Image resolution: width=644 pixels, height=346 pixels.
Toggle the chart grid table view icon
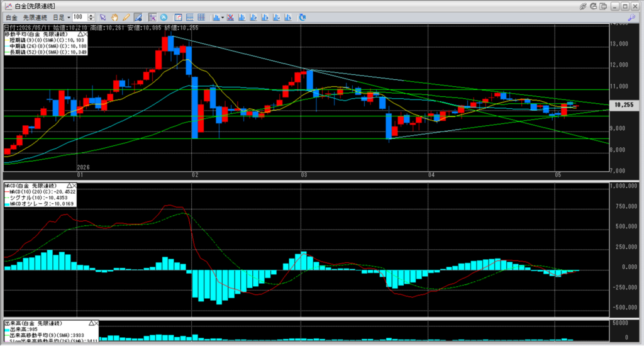tap(201, 17)
